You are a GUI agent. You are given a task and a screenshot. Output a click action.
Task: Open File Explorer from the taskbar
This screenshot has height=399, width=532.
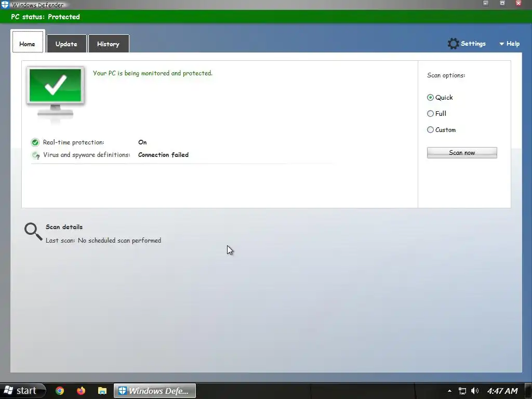coord(102,391)
